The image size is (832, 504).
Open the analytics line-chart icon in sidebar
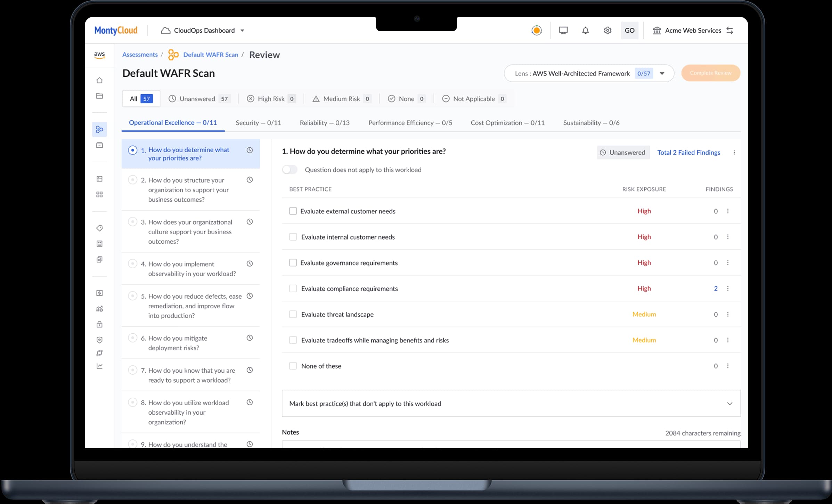tap(99, 366)
